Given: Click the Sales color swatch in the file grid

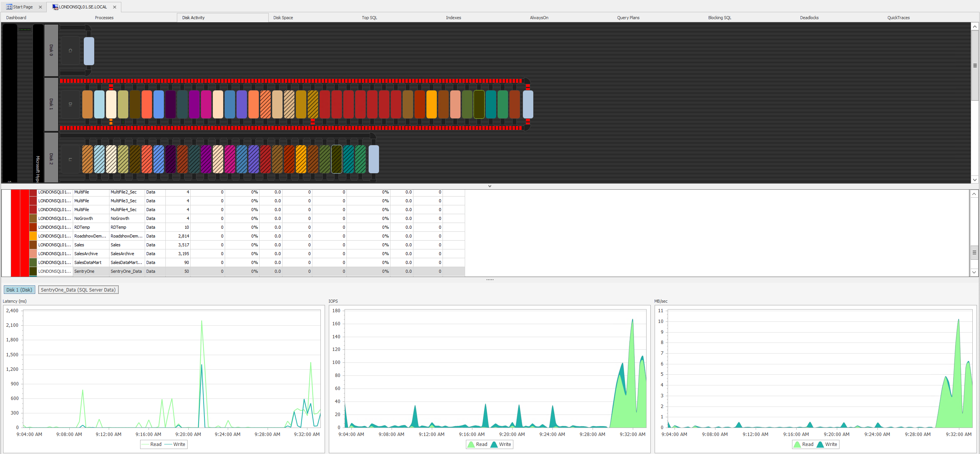Looking at the screenshot, I should [x=33, y=245].
